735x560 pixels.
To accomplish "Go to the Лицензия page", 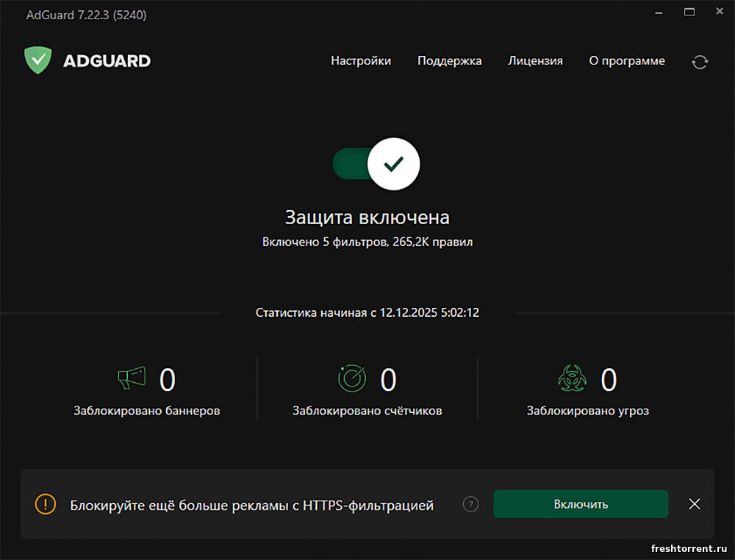I will (535, 61).
